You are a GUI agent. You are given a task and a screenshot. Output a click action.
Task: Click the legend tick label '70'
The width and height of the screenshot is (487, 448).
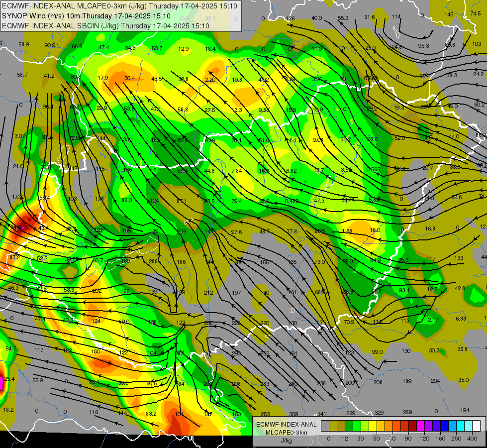[x=392, y=439]
